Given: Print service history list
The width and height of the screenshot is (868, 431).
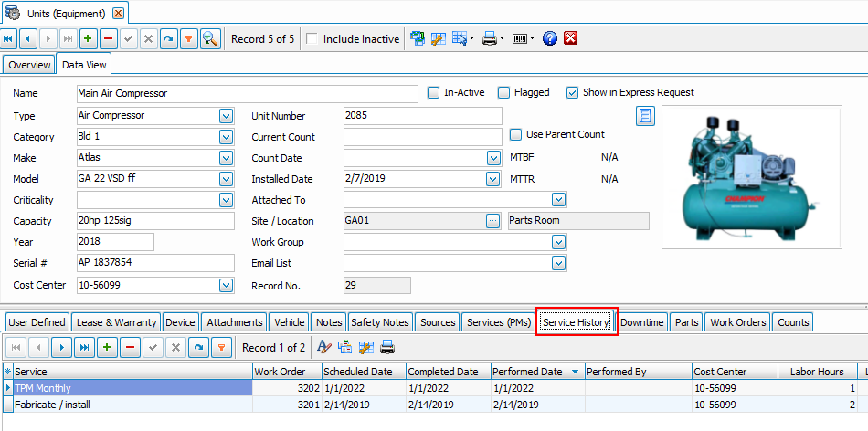Looking at the screenshot, I should [387, 348].
